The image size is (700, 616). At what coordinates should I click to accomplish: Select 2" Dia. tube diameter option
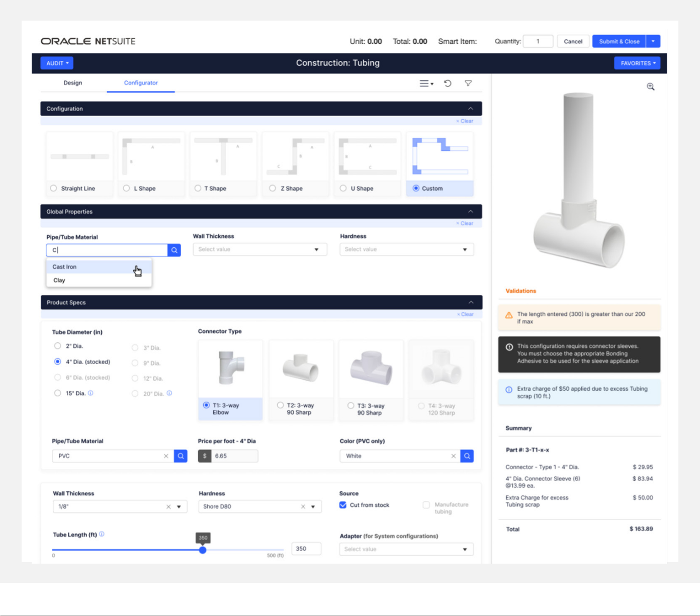click(x=58, y=346)
